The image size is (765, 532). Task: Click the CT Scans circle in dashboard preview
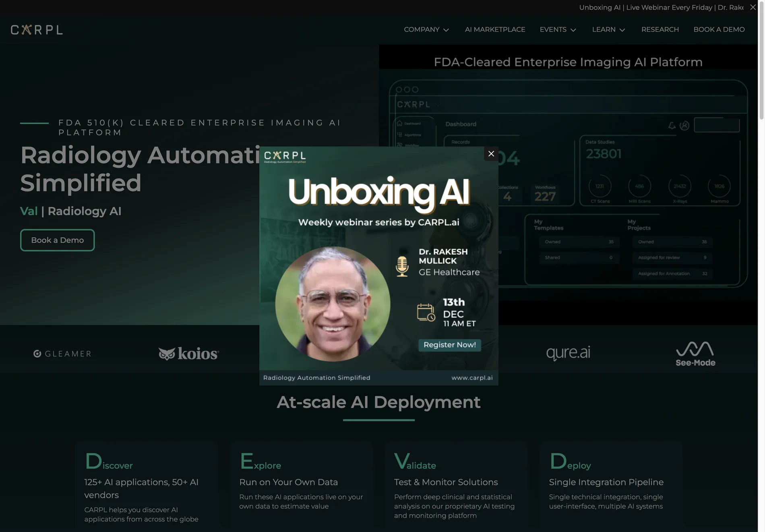(600, 186)
